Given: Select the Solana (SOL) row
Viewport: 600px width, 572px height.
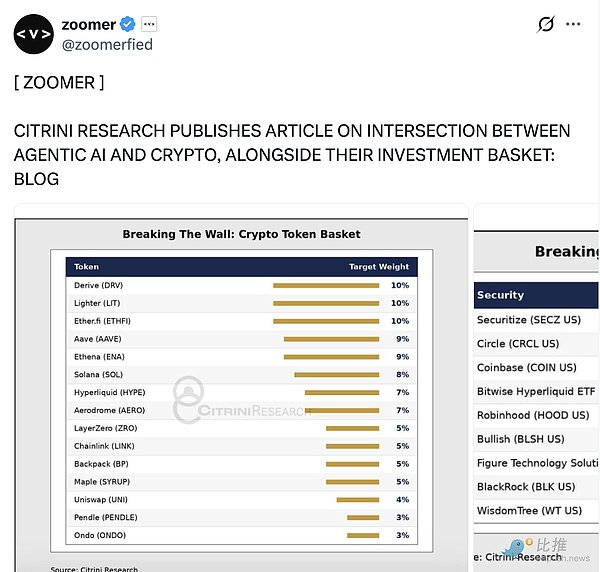Looking at the screenshot, I should click(x=241, y=375).
